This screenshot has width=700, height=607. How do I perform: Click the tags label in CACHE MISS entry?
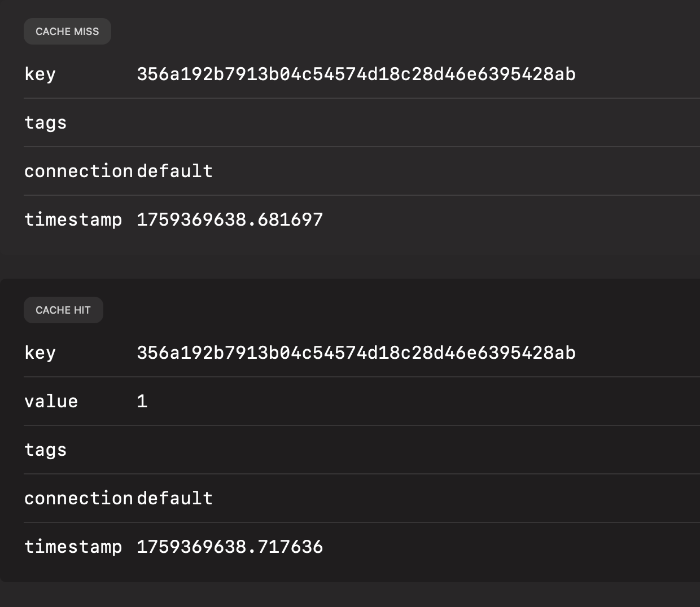tap(45, 123)
